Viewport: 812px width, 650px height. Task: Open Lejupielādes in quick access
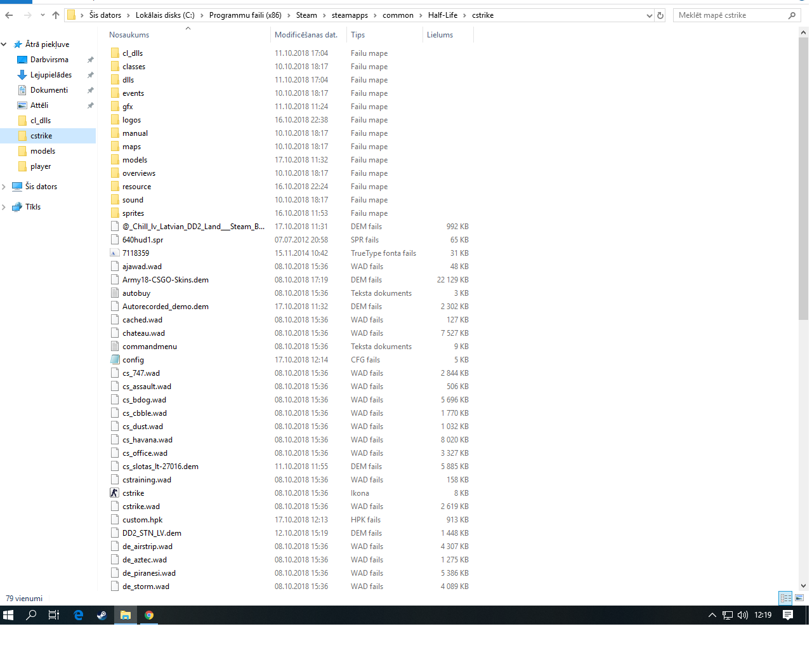pyautogui.click(x=51, y=75)
